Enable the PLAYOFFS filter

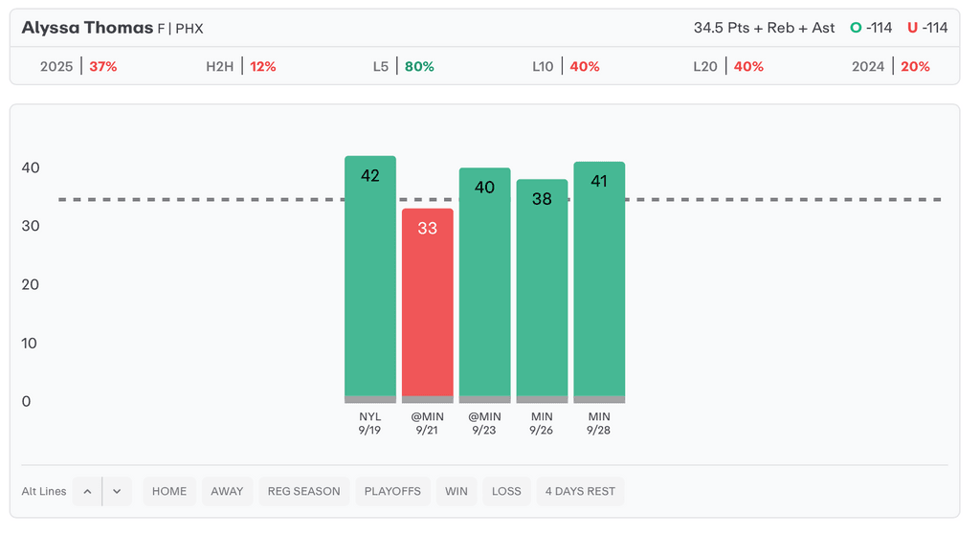[392, 492]
